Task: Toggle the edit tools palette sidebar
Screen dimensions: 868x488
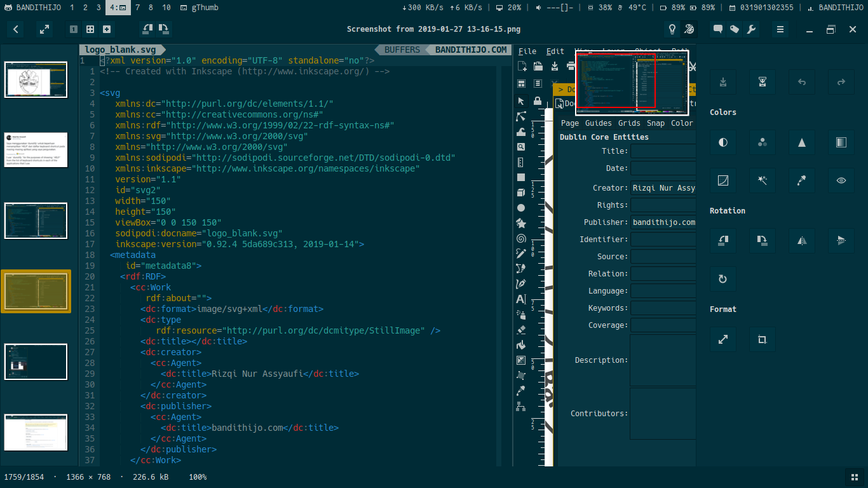Action: click(689, 29)
